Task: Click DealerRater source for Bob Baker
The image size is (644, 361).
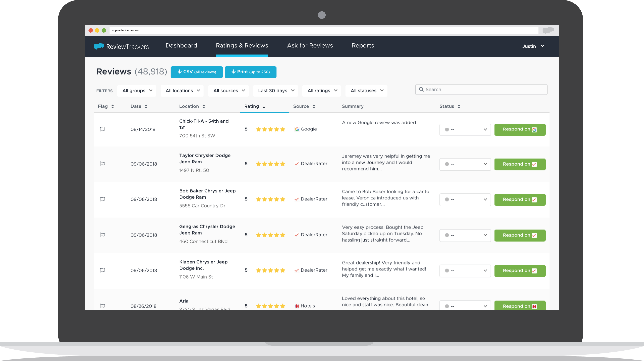Action: point(311,199)
